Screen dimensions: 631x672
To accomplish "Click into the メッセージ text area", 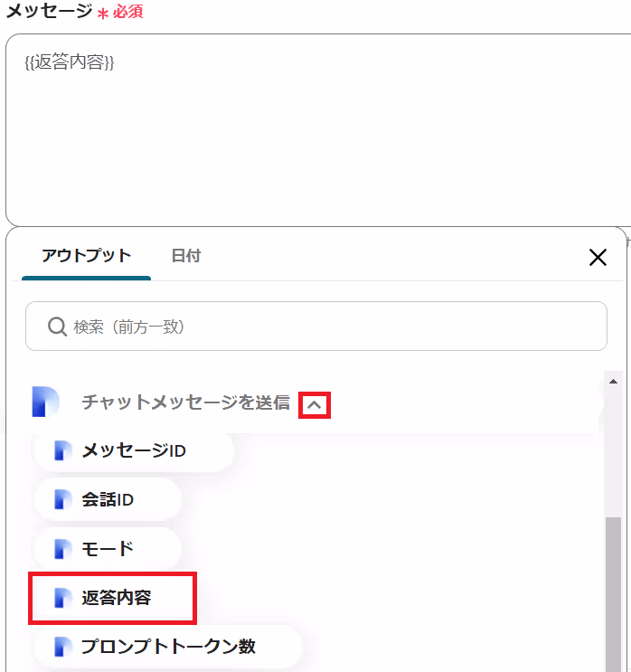I will click(318, 130).
